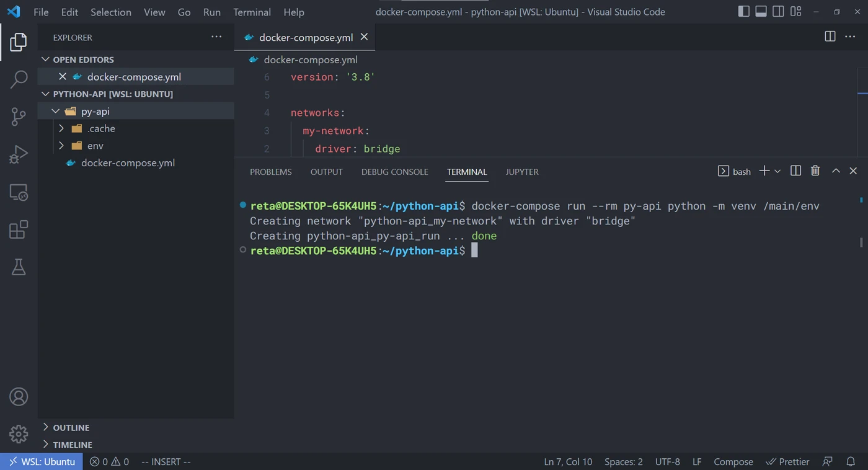Open the Go menu
The width and height of the screenshot is (868, 470).
pos(184,12)
